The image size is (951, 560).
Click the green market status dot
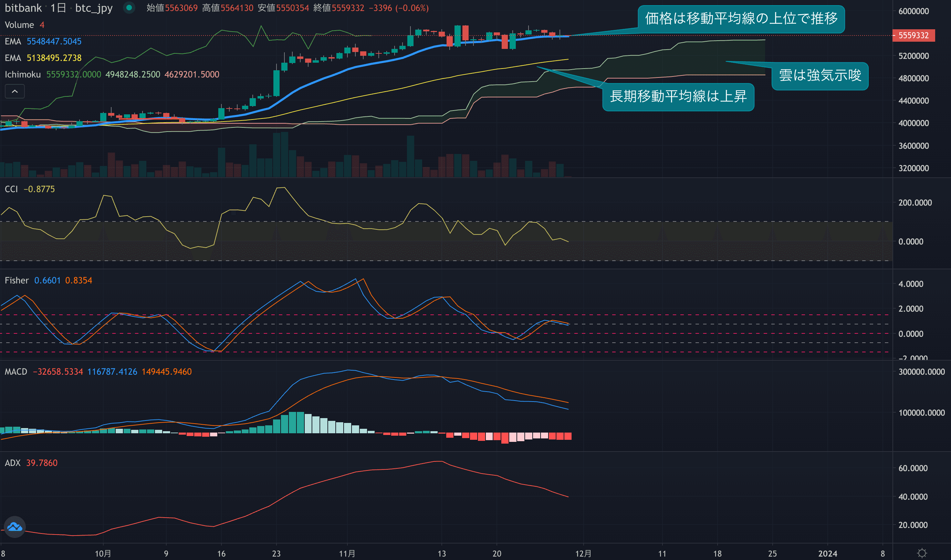[x=129, y=8]
